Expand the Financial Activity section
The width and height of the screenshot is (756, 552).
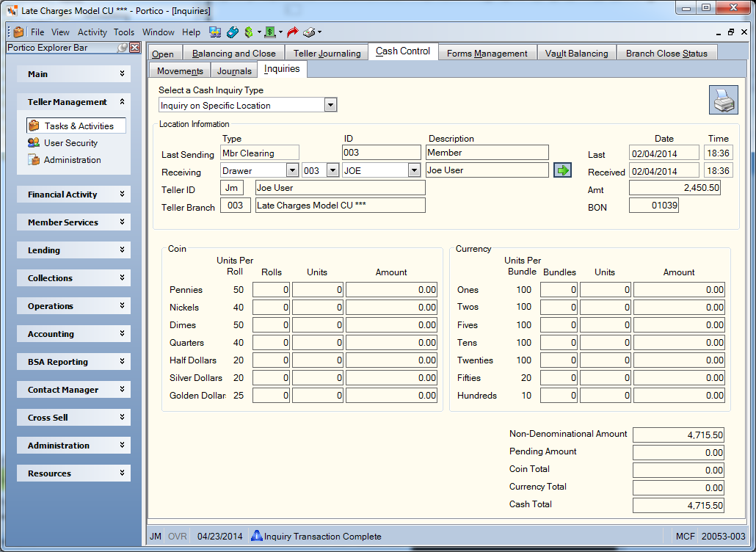point(74,195)
